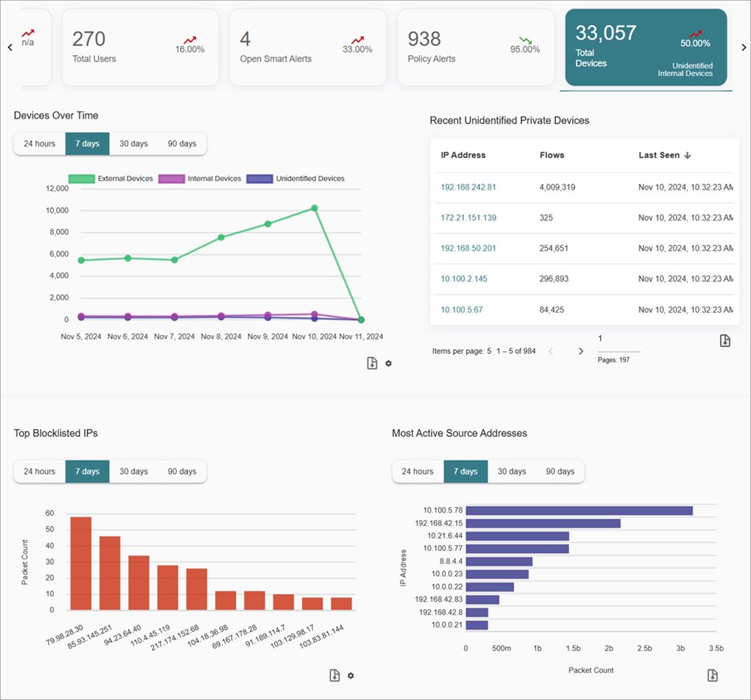Open IP address 192.168.50.201
This screenshot has height=700, width=751.
tap(469, 248)
